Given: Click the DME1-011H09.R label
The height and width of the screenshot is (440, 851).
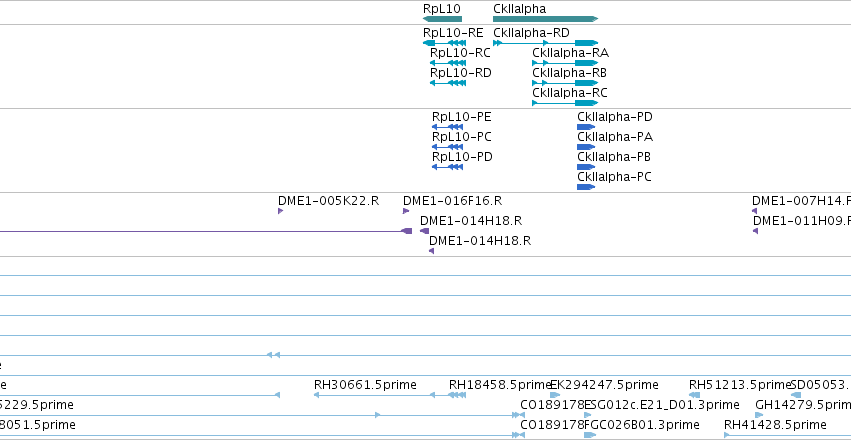Looking at the screenshot, I should [802, 221].
